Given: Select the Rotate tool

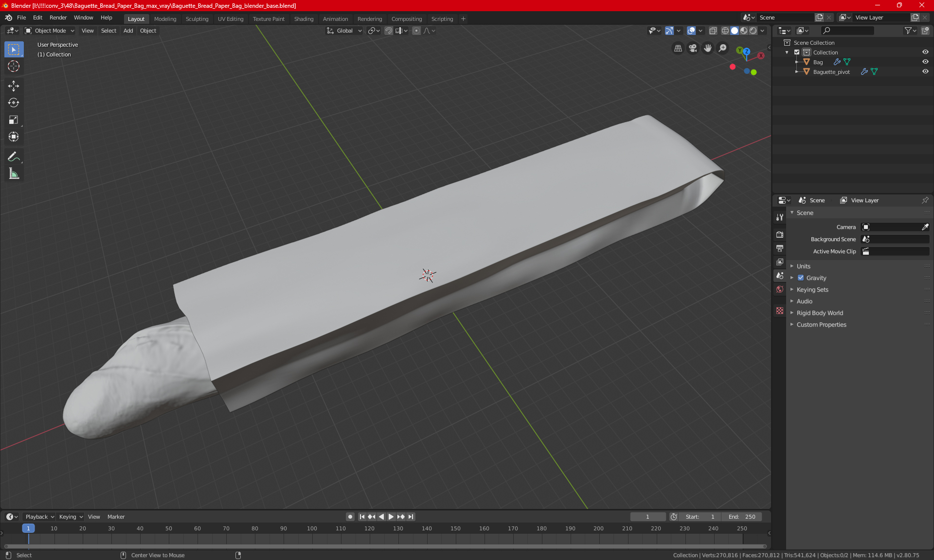Looking at the screenshot, I should click(14, 103).
